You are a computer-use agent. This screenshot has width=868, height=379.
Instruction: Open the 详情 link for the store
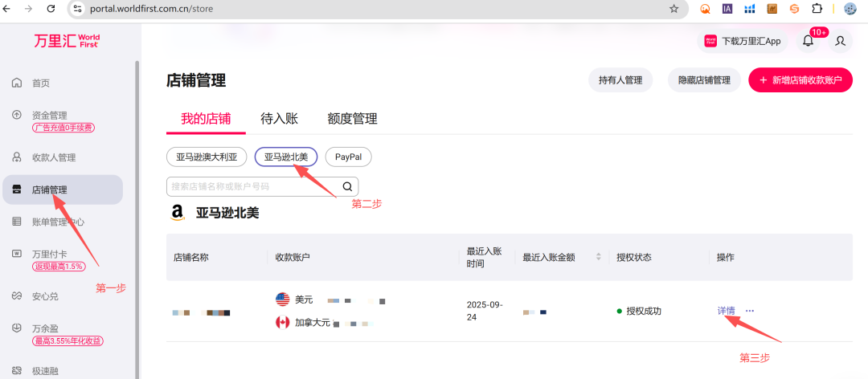pos(727,311)
